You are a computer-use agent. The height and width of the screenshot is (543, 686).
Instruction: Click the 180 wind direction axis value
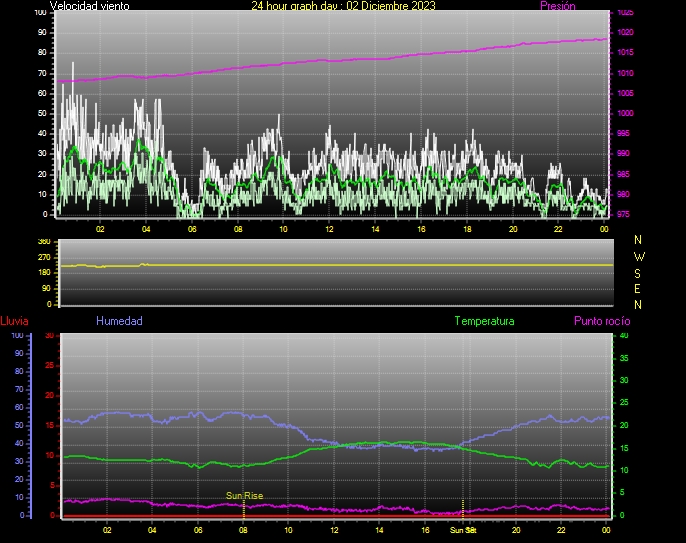[x=44, y=273]
